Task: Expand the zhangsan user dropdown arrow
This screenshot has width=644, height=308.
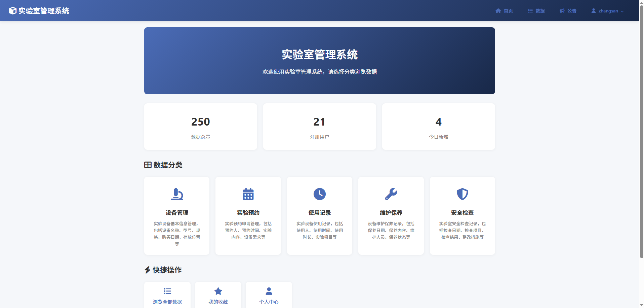Action: (x=622, y=11)
